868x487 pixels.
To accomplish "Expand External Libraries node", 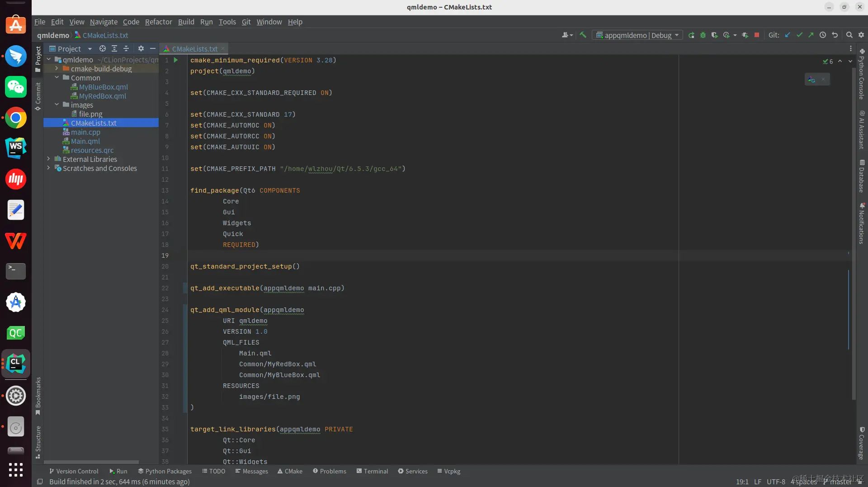I will (48, 159).
